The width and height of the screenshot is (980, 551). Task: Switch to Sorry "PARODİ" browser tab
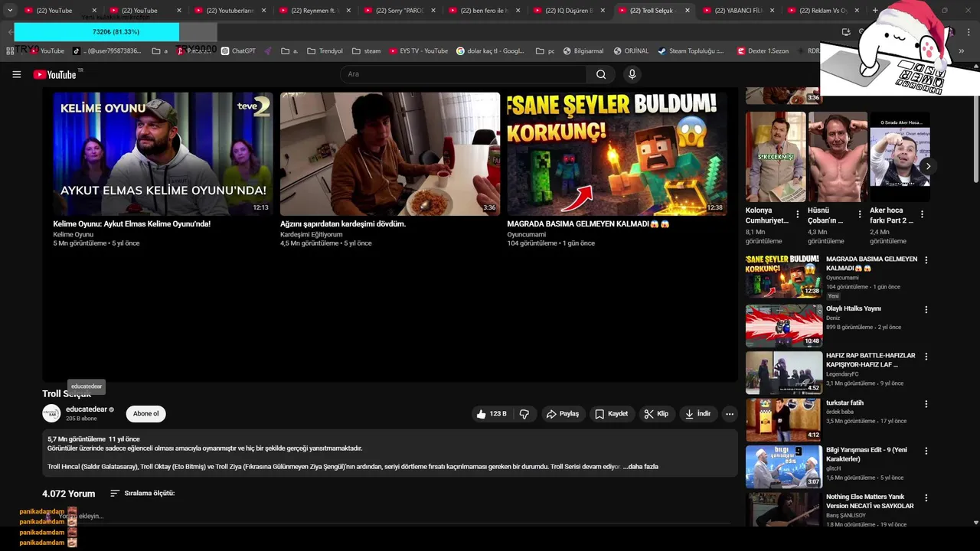tap(397, 11)
